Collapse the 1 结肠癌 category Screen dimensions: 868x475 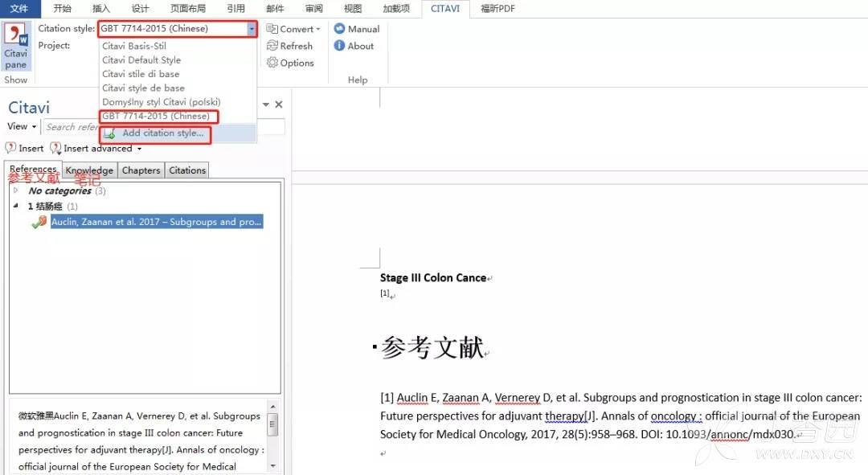(x=16, y=206)
